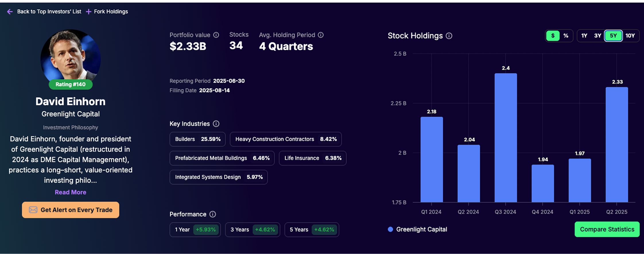Switch chart to dollar view
This screenshot has height=254, width=644.
click(553, 36)
